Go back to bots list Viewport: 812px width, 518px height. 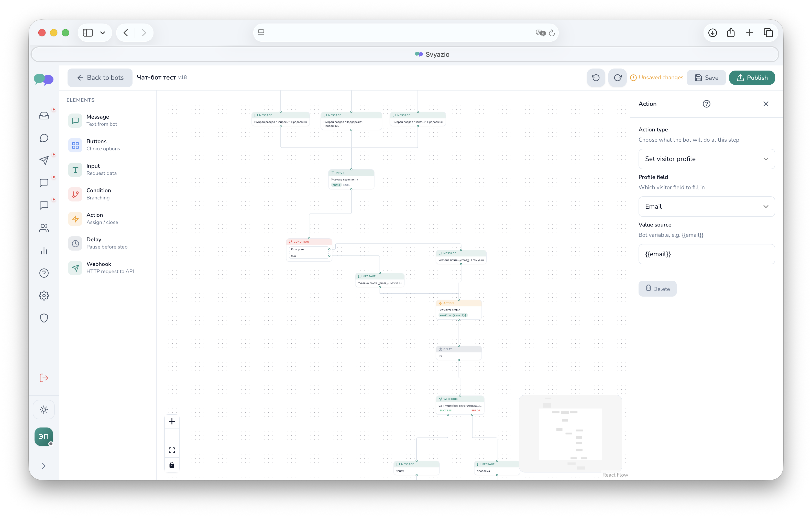[x=100, y=77]
